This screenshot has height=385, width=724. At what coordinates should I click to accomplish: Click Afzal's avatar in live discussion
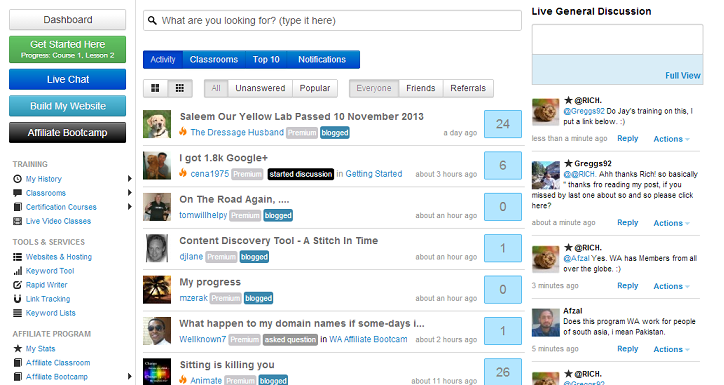pos(546,323)
